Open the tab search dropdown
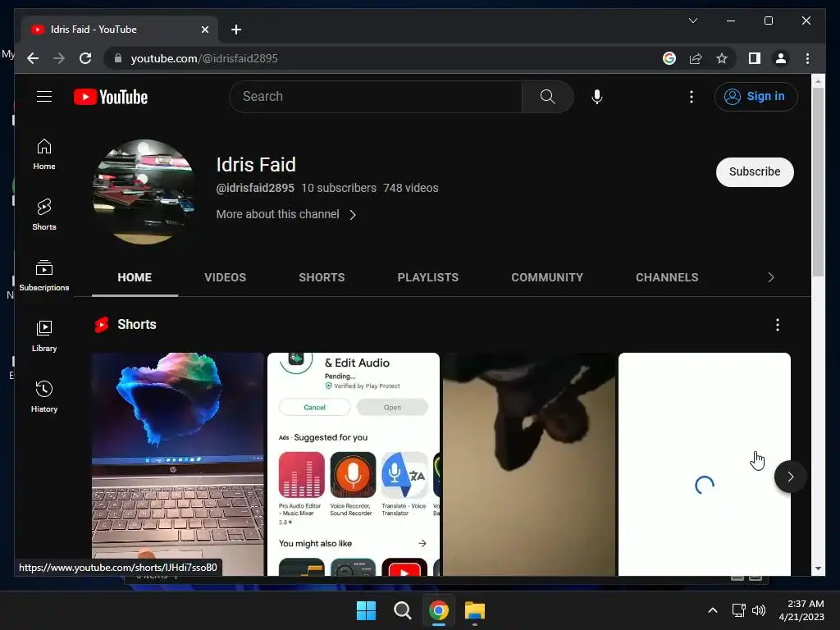This screenshot has height=630, width=840. point(692,21)
